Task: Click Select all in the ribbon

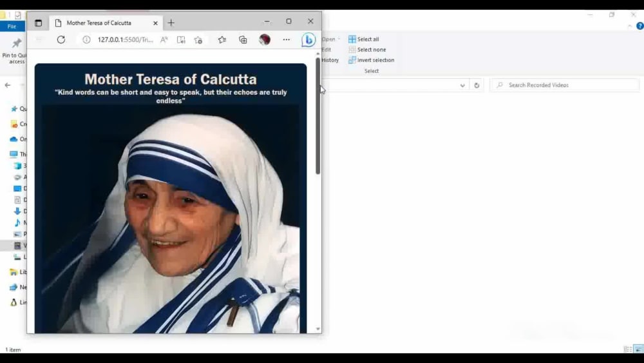Action: (x=364, y=39)
